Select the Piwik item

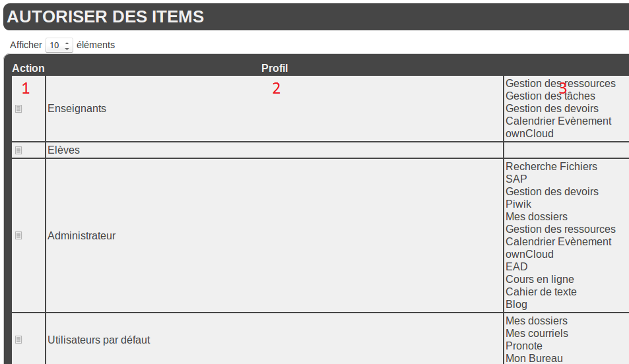pos(518,204)
